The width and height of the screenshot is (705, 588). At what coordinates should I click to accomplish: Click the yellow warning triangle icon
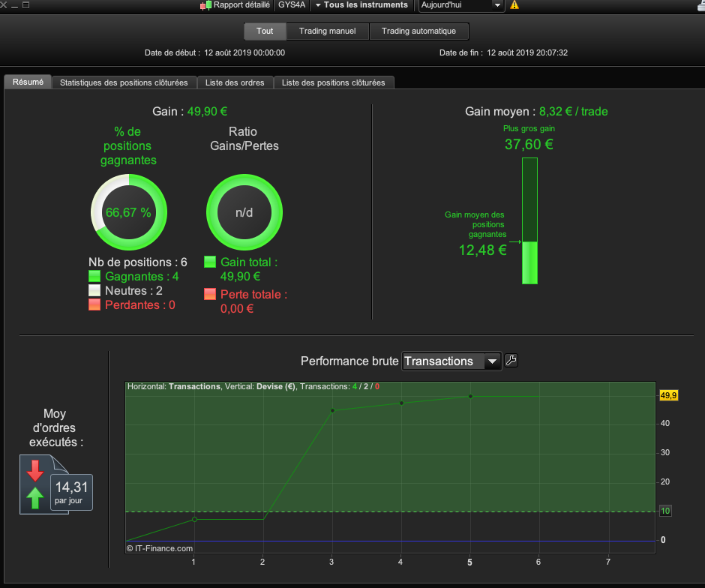[x=514, y=5]
